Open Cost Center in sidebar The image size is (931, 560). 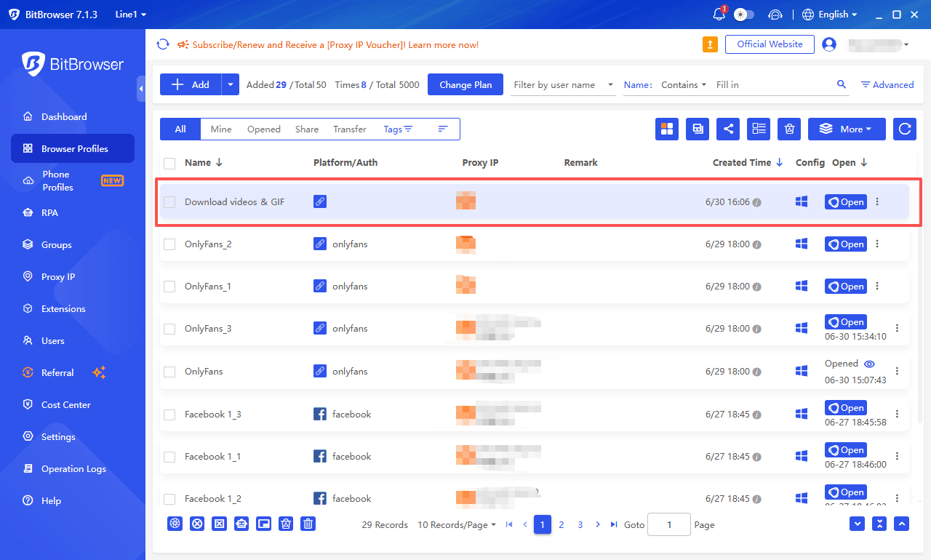click(66, 404)
